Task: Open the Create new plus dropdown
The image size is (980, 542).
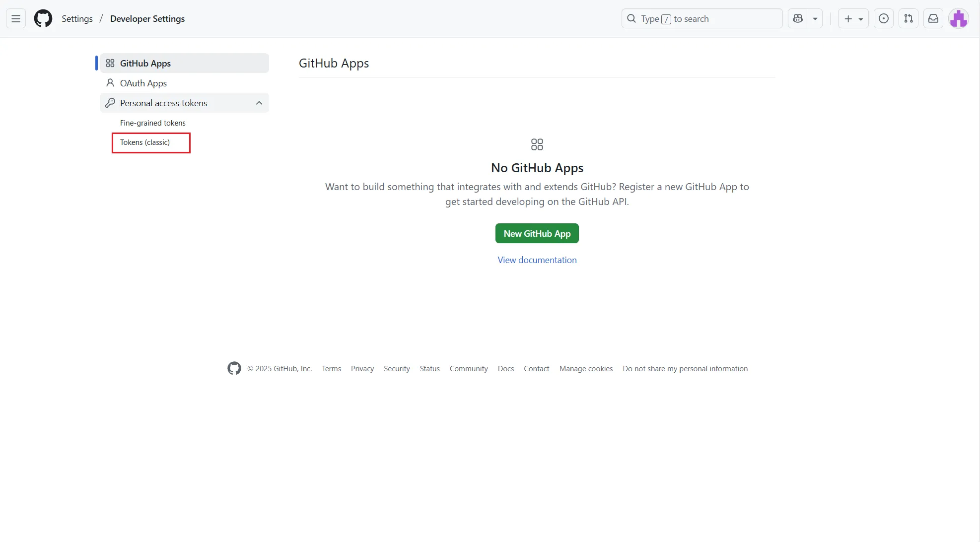Action: (853, 19)
